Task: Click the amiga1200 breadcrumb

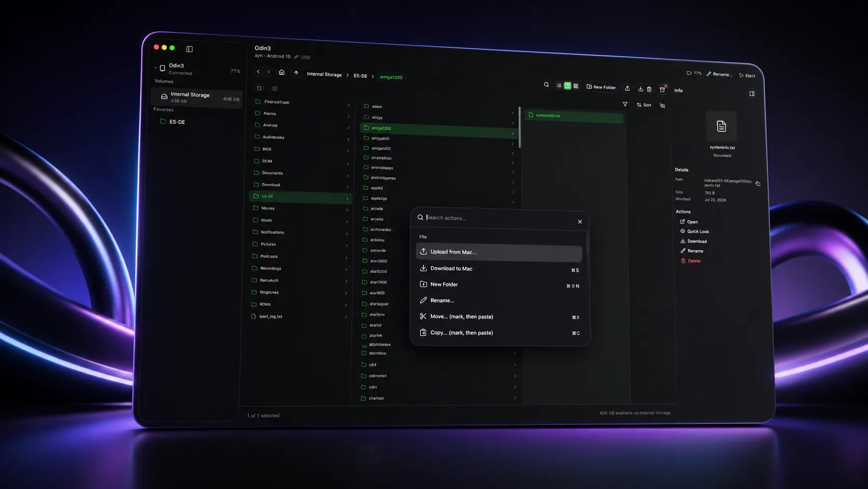Action: (x=391, y=77)
